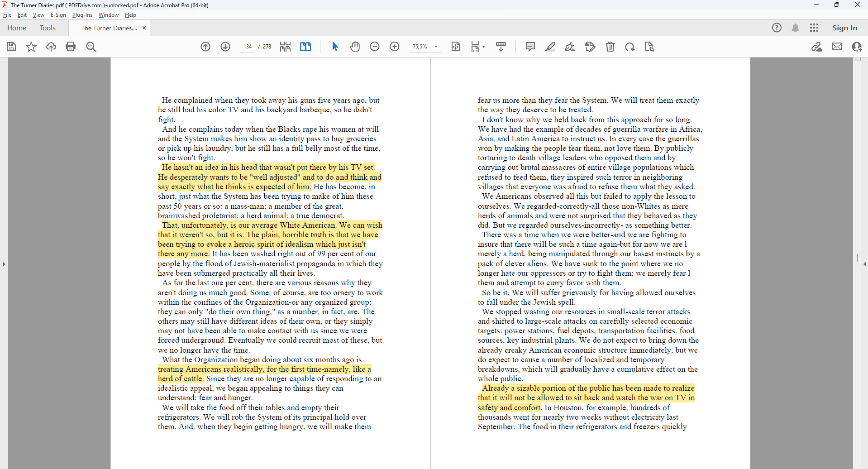Switch to the Tools tab
The image size is (868, 469).
(x=48, y=28)
